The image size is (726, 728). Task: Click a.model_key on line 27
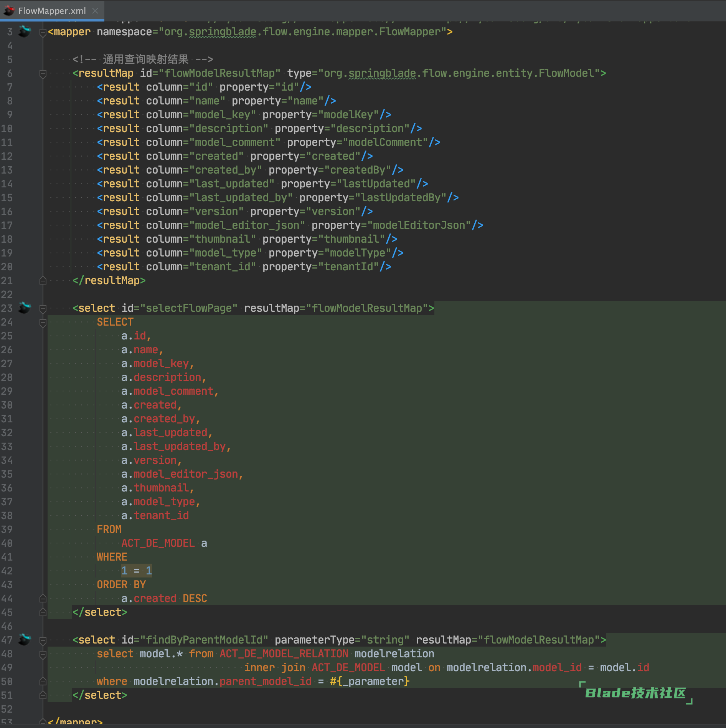(x=155, y=364)
